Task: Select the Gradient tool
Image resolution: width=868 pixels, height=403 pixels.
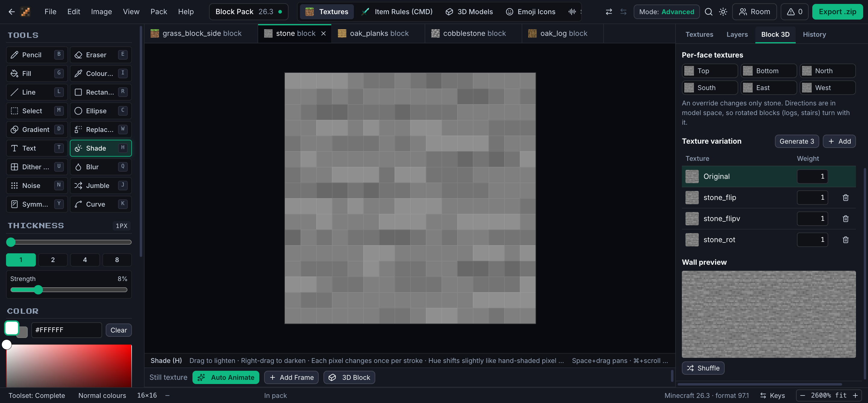Action: coord(37,130)
